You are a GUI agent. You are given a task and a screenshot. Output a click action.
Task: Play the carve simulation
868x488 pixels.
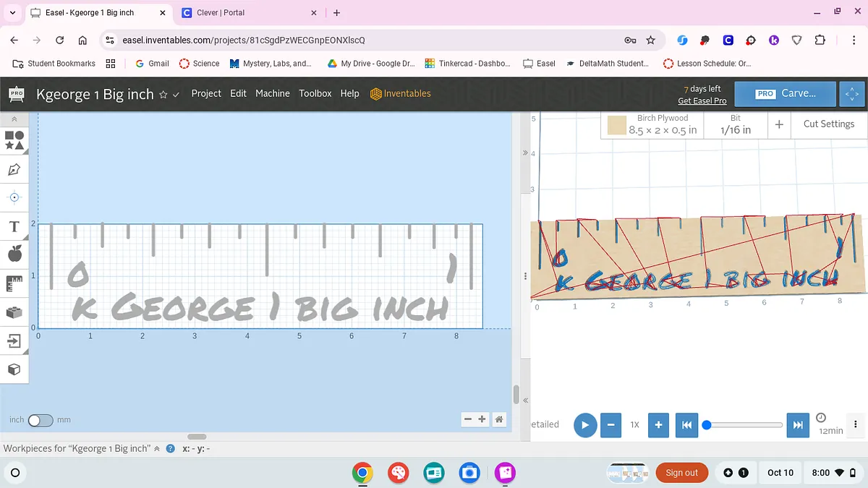[x=585, y=425]
